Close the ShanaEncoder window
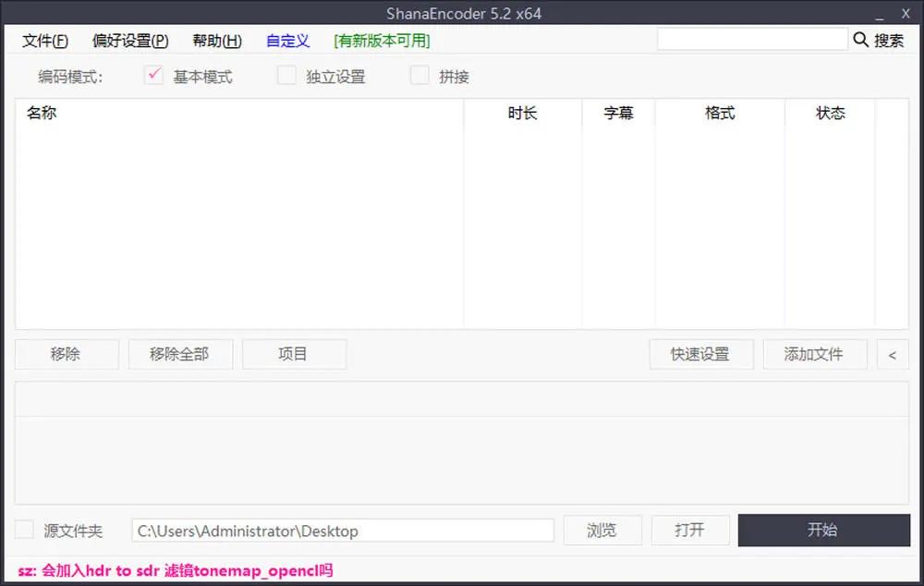 906,14
